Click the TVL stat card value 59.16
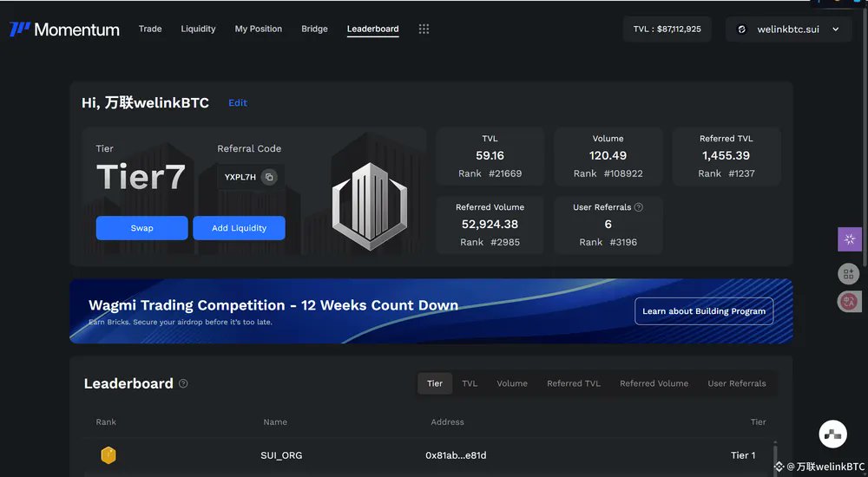 click(x=490, y=155)
